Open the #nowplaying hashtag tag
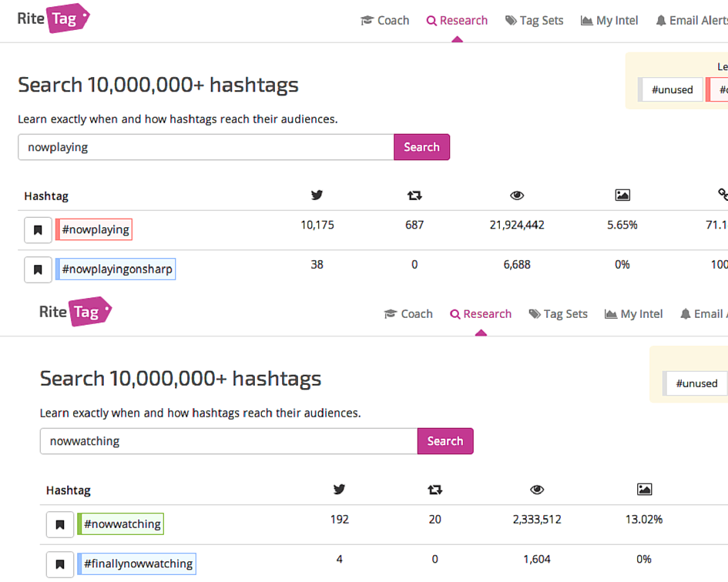728x582 pixels. (x=94, y=229)
